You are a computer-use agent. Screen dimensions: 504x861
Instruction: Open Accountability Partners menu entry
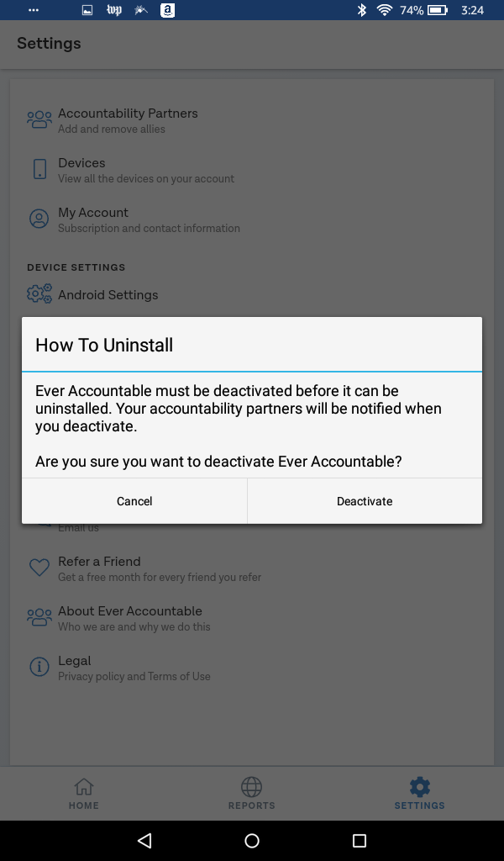click(252, 120)
